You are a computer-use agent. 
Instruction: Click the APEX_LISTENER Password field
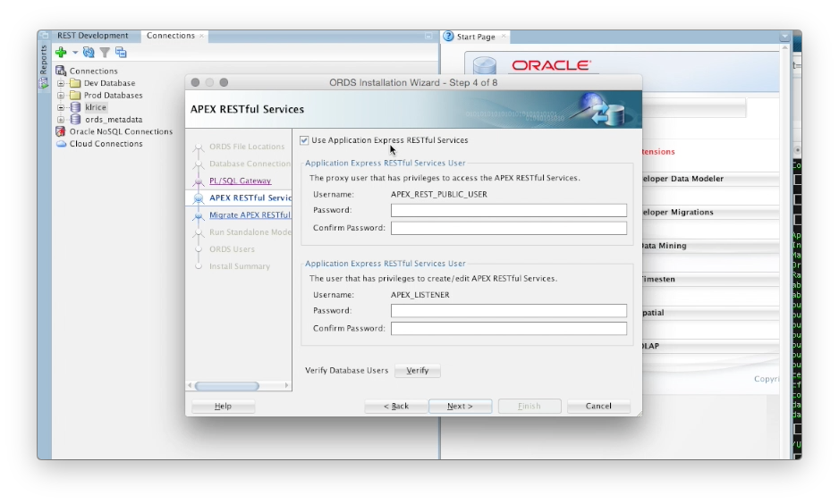(508, 310)
